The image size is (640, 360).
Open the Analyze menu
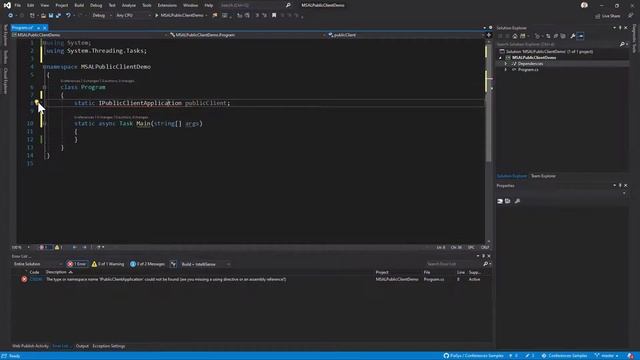click(129, 5)
